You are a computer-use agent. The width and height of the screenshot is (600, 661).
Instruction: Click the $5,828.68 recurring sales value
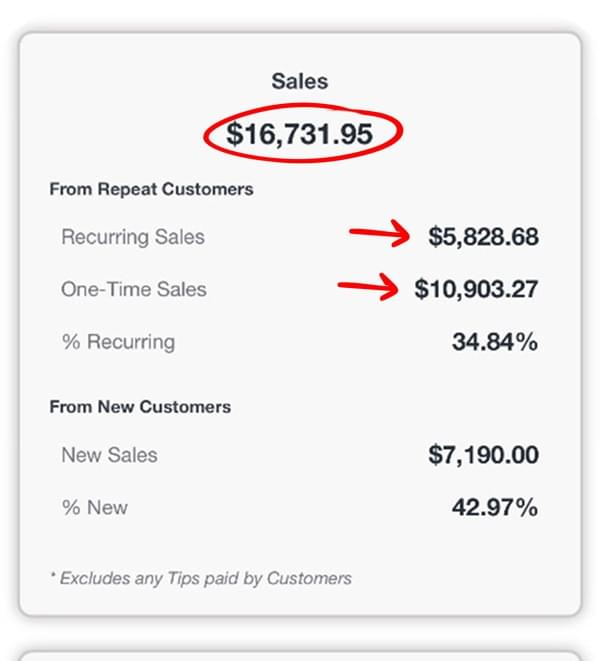(483, 237)
